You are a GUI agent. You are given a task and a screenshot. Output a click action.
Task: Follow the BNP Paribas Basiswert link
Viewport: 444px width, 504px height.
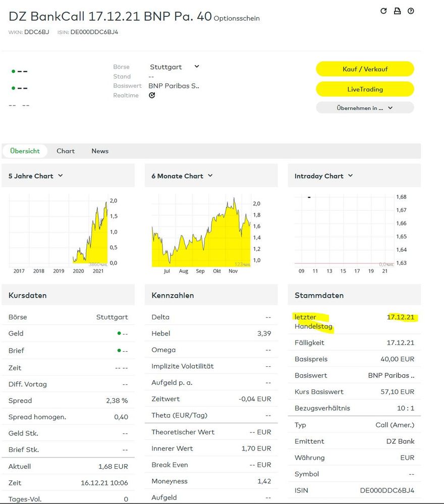(x=174, y=86)
